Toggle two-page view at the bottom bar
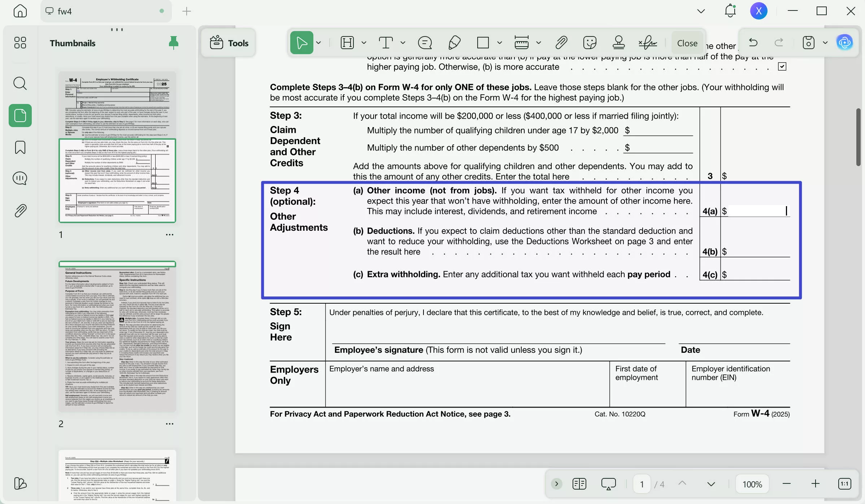This screenshot has height=504, width=865. pos(579,484)
